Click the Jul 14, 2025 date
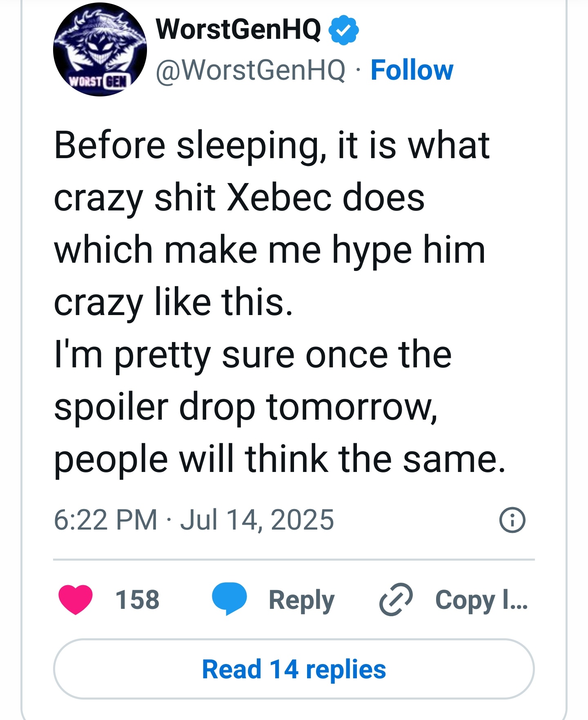588x720 pixels. [x=257, y=520]
